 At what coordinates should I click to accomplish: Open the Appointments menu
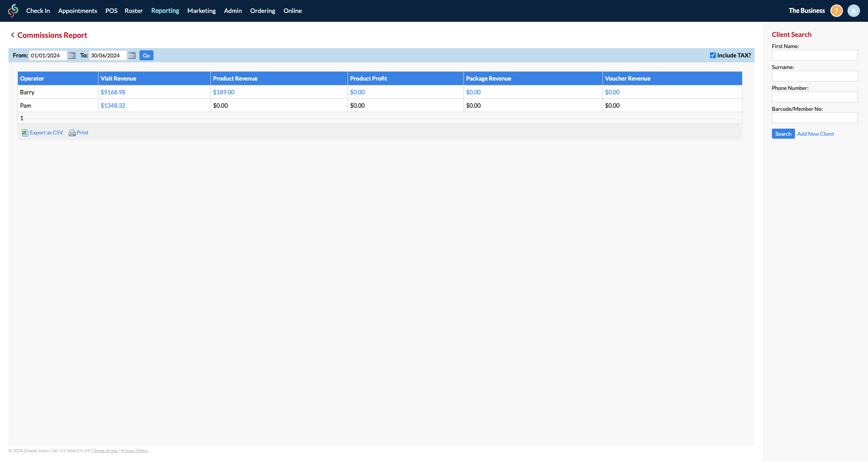(77, 11)
